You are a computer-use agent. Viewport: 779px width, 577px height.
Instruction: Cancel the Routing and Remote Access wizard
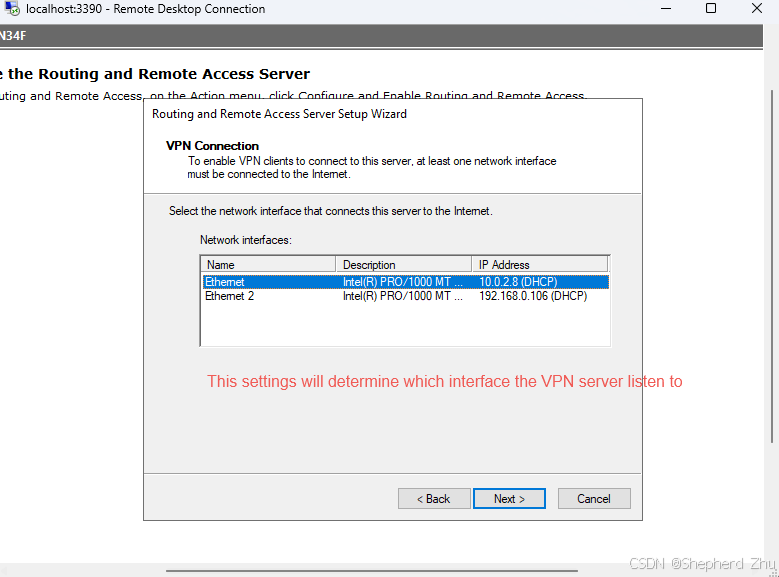click(x=594, y=498)
